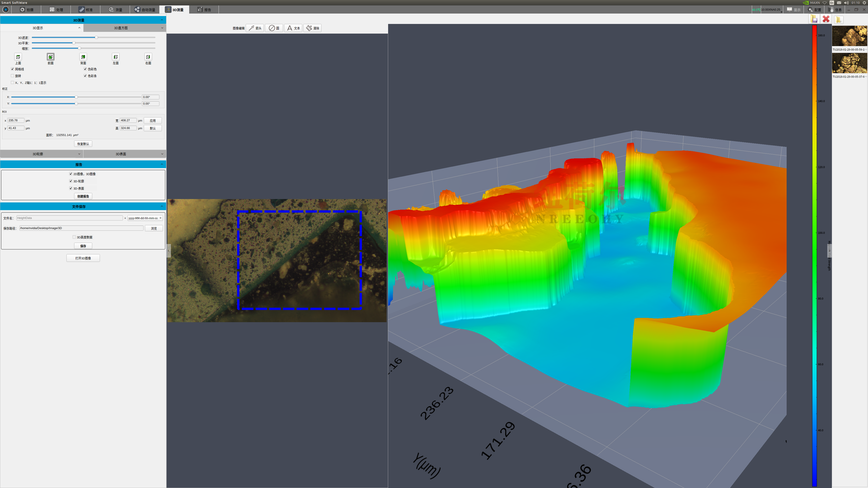Select the 右面 (right) view cube icon
The width and height of the screenshot is (868, 488).
[148, 57]
